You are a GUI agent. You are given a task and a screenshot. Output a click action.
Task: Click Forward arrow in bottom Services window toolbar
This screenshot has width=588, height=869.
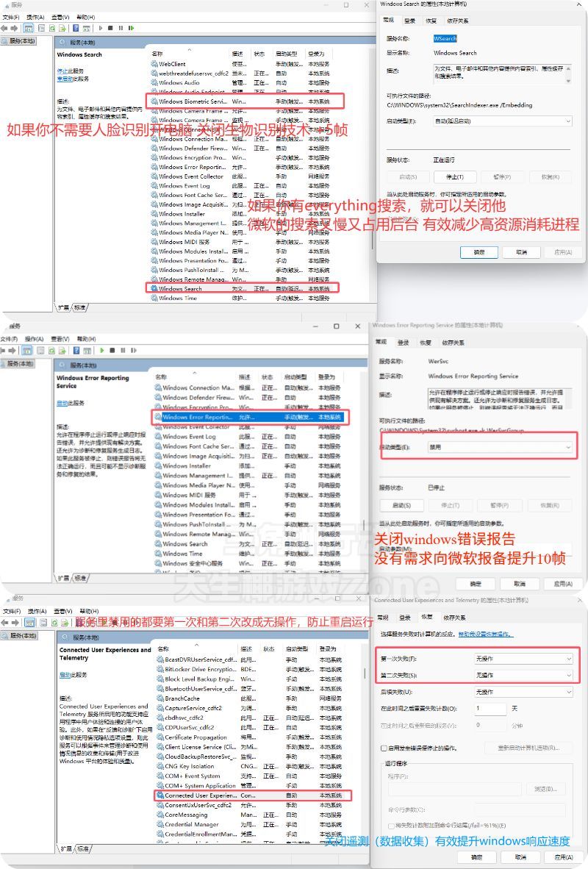[x=15, y=623]
